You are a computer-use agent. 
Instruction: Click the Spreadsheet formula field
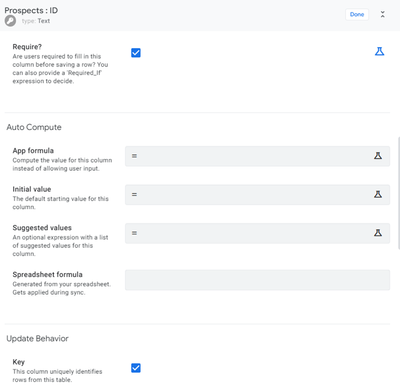click(x=257, y=280)
